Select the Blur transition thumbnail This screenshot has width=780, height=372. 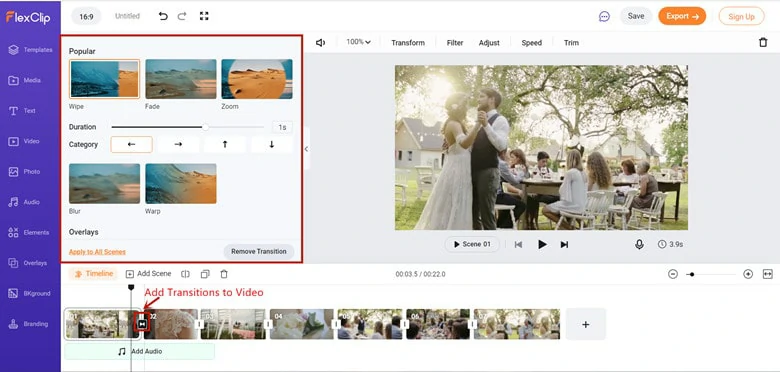point(104,184)
